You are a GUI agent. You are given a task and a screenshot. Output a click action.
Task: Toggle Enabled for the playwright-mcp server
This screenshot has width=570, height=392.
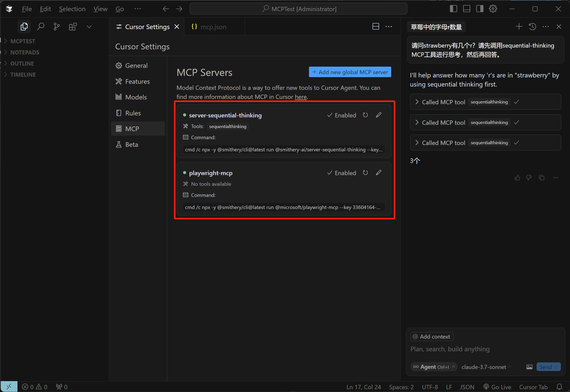pos(342,173)
